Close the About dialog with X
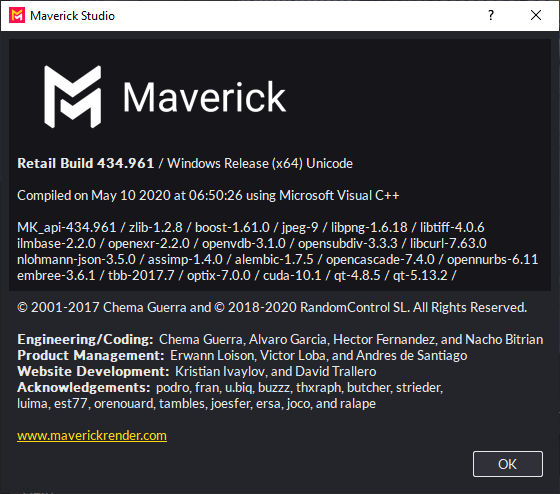Screen dimensions: 560x494 tap(536, 15)
